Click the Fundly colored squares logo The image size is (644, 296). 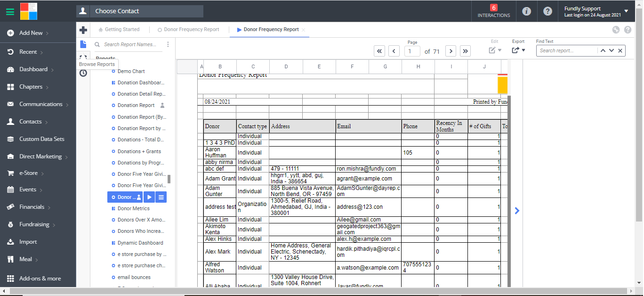pos(29,11)
